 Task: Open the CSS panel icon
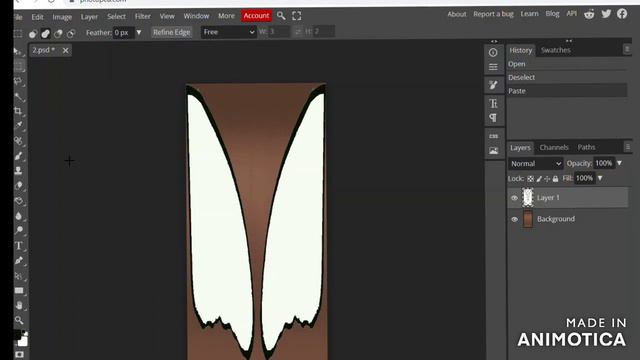click(x=493, y=136)
